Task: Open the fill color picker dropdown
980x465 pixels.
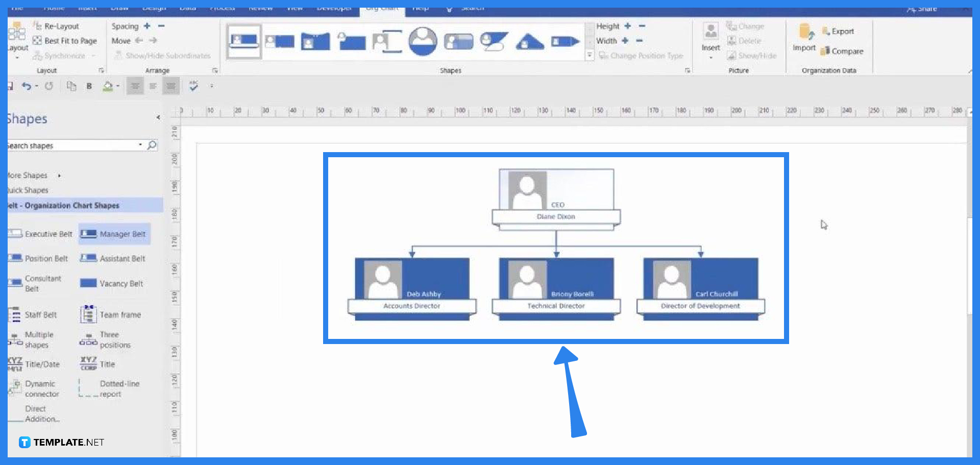Action: pos(118,86)
